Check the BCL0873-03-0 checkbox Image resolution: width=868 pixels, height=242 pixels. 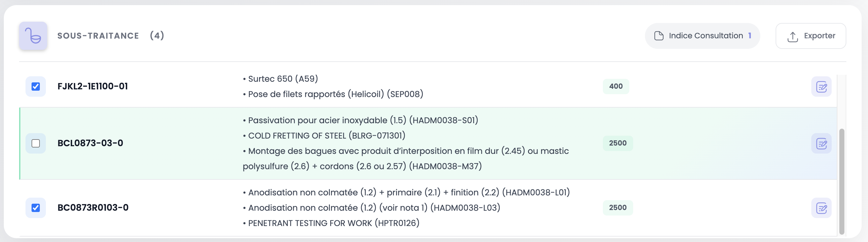36,143
